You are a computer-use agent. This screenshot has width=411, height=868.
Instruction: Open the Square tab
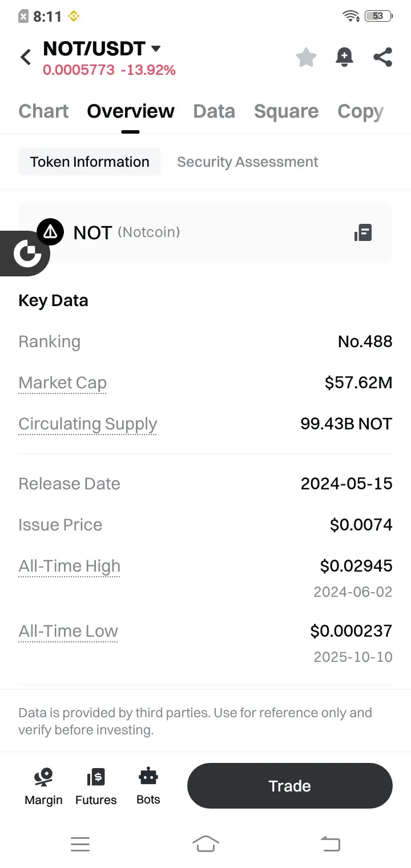click(x=286, y=111)
